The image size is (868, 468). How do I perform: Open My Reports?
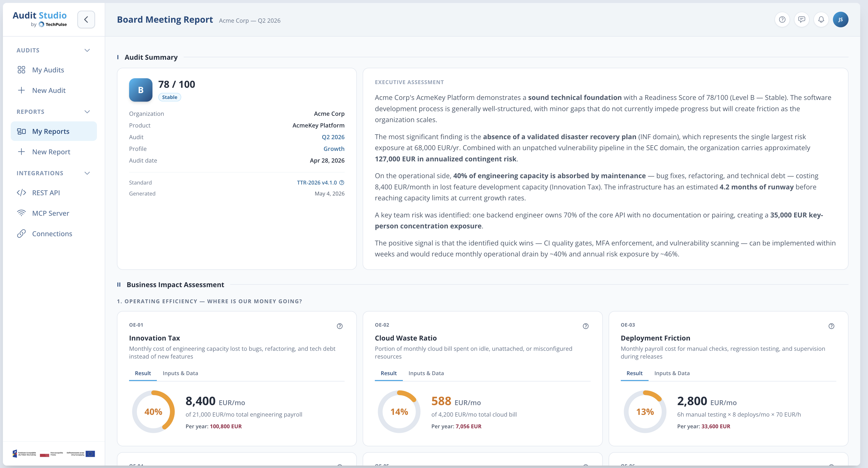[x=54, y=131]
